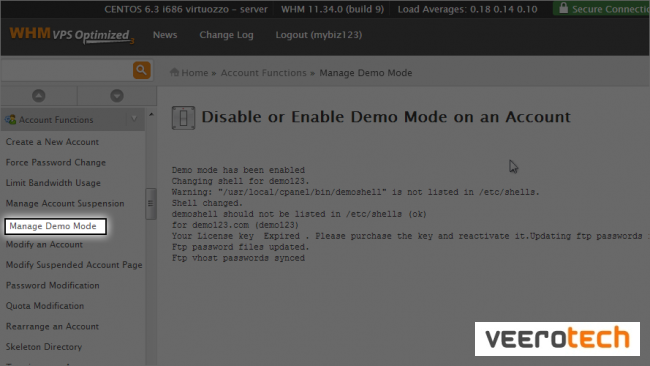
Task: Click the Account Functions header label
Action: click(56, 119)
